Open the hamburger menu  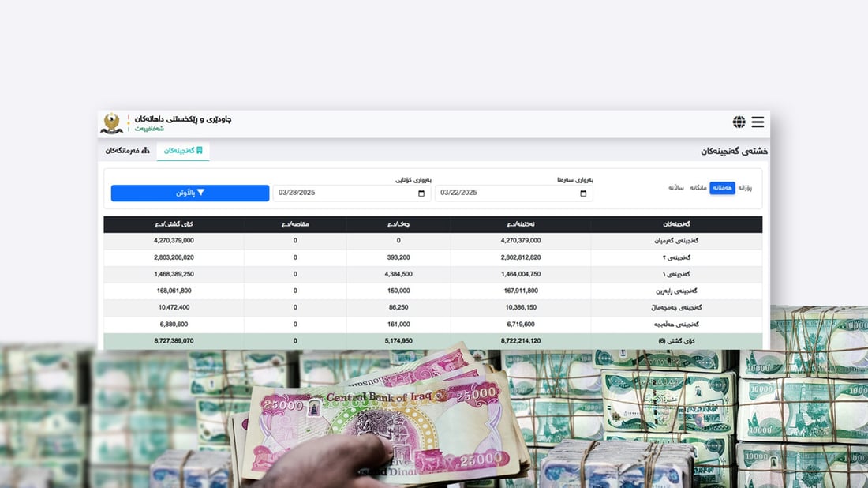click(758, 122)
